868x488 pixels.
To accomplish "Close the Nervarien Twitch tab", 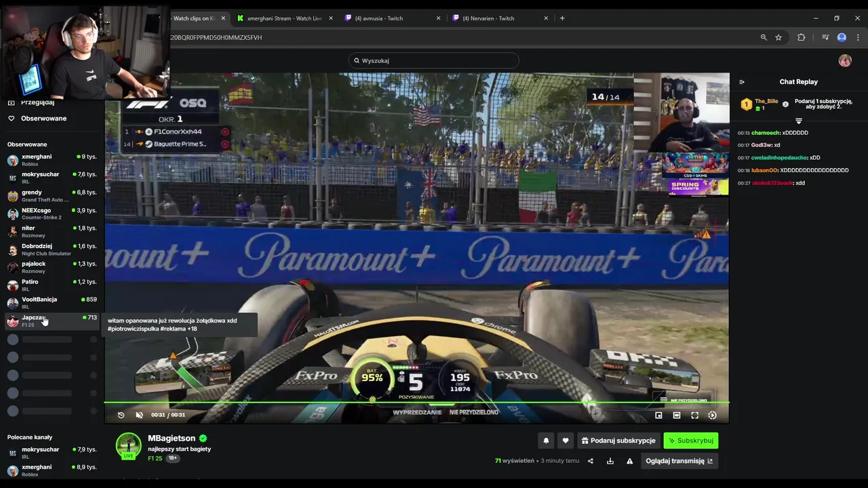I will point(546,18).
